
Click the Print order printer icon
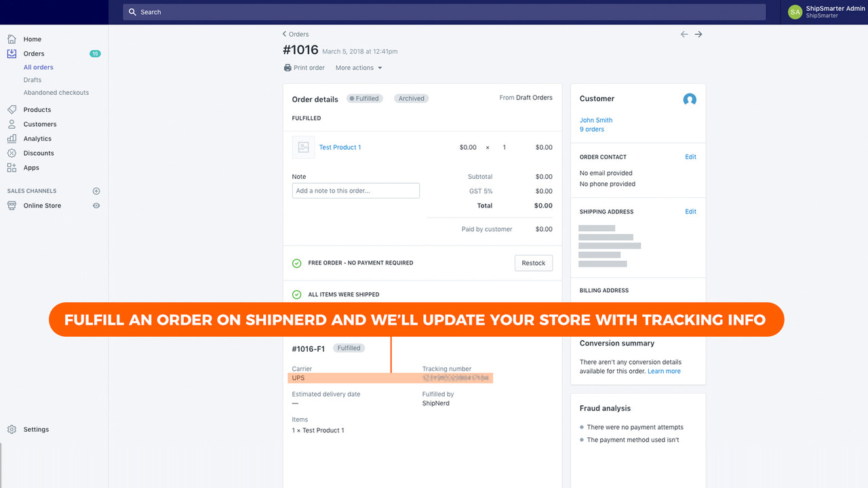(x=288, y=67)
